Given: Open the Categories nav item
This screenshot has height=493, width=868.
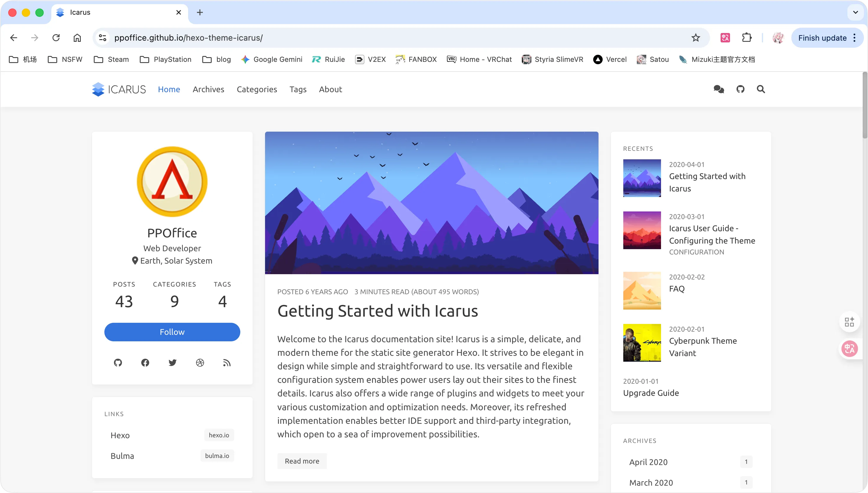Looking at the screenshot, I should click(257, 90).
